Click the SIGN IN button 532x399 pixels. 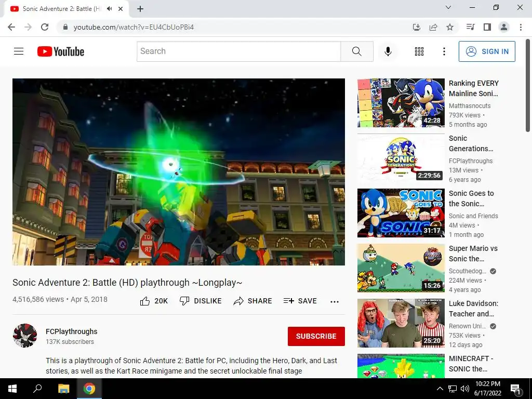(486, 51)
